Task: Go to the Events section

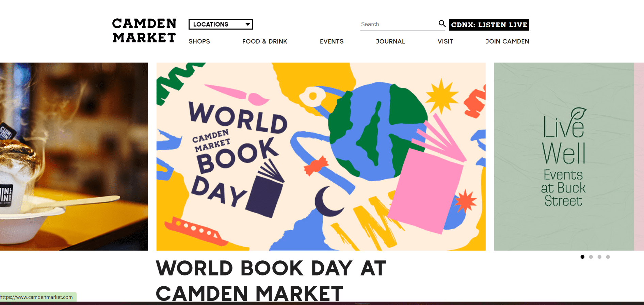Action: (332, 41)
